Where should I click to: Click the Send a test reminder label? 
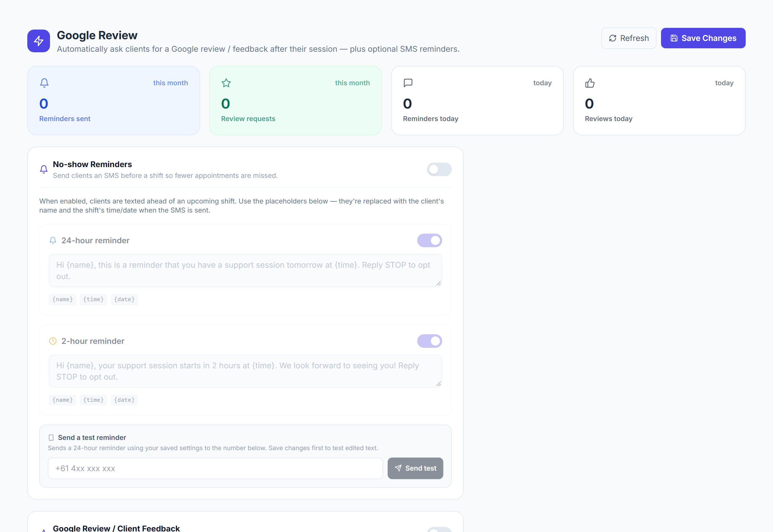tap(92, 438)
